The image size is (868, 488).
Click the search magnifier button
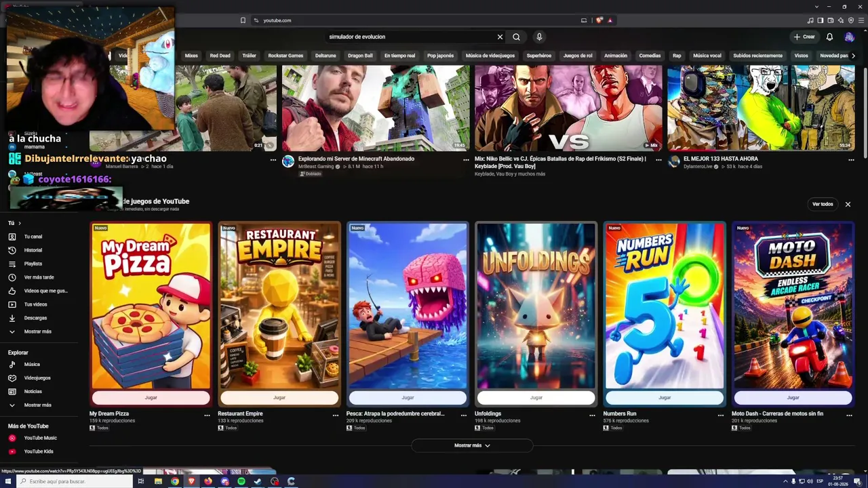(x=516, y=37)
